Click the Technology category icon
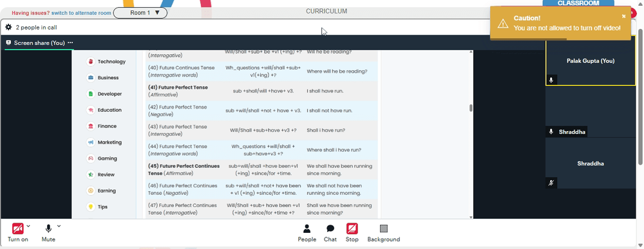 click(x=90, y=62)
